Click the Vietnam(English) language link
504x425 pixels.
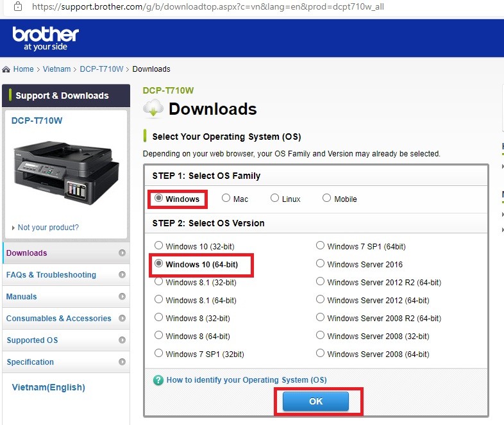click(49, 387)
